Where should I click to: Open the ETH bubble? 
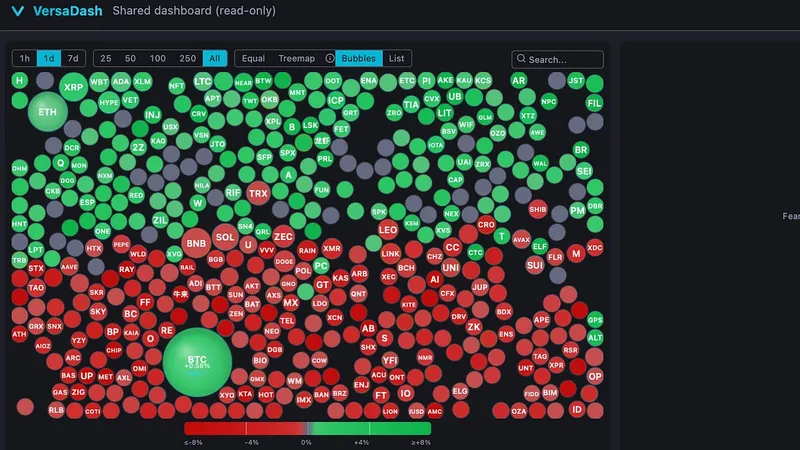click(47, 112)
